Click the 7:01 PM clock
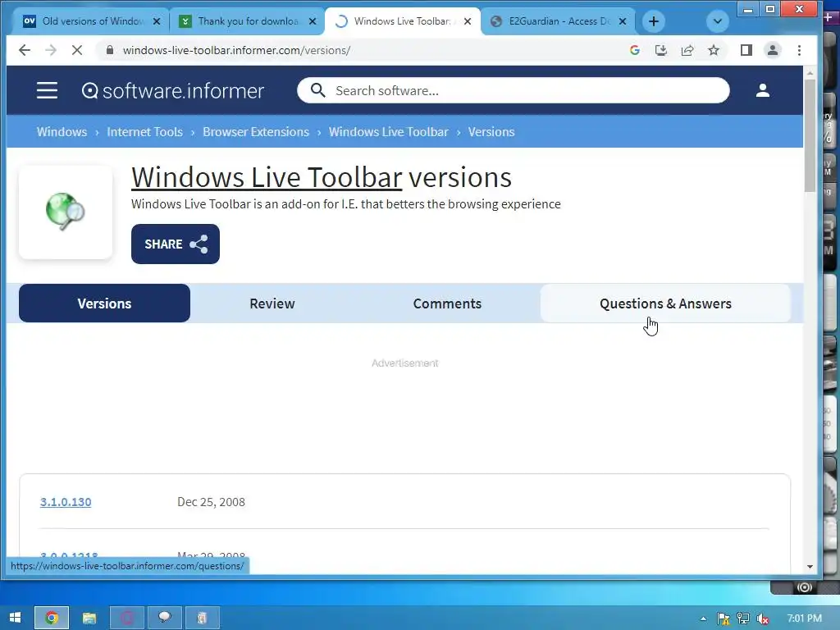Viewport: 840px width, 630px height. click(x=804, y=619)
